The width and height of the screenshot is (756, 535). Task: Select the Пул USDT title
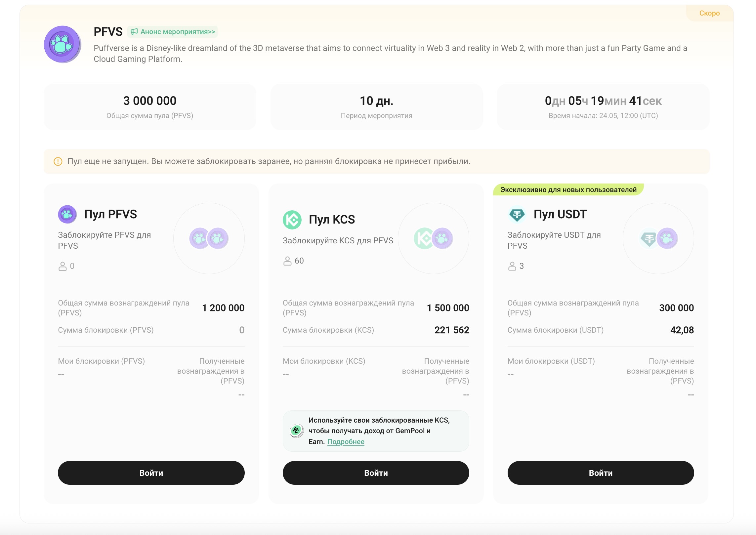[x=560, y=214]
